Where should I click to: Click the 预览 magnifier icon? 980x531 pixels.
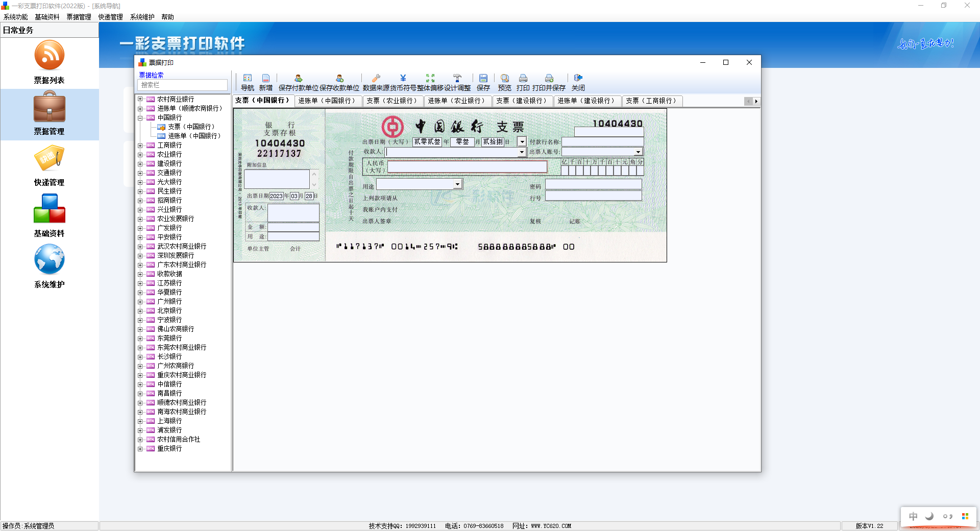[x=505, y=78]
